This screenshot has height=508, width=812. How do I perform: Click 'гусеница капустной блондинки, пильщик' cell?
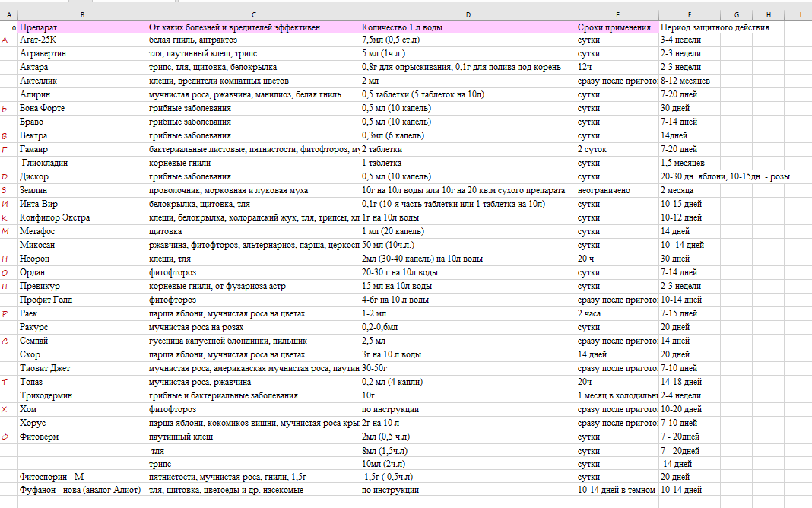(x=253, y=341)
